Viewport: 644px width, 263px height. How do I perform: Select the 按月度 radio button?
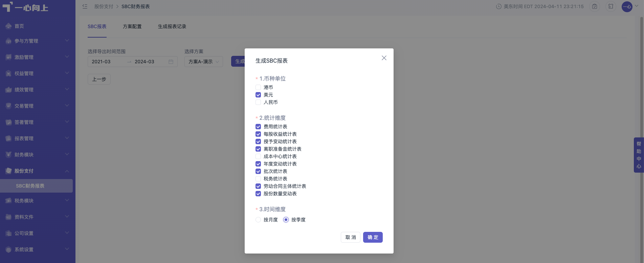point(258,220)
